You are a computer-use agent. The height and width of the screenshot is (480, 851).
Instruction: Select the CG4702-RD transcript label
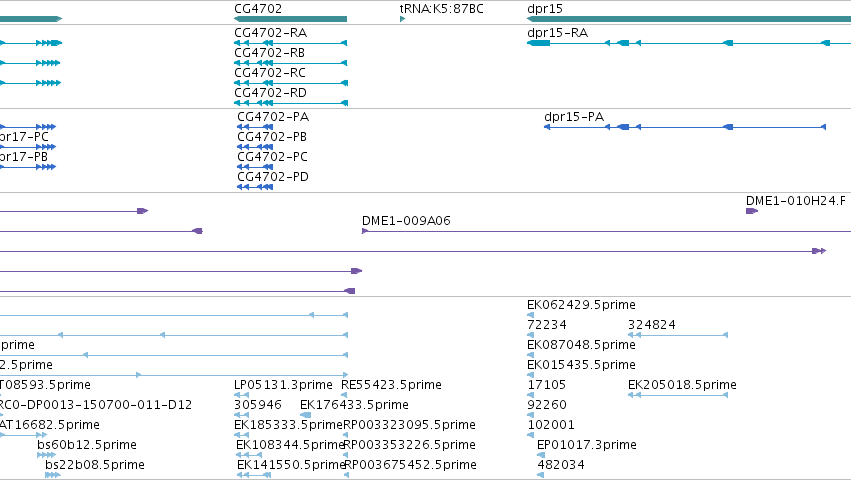pyautogui.click(x=270, y=93)
